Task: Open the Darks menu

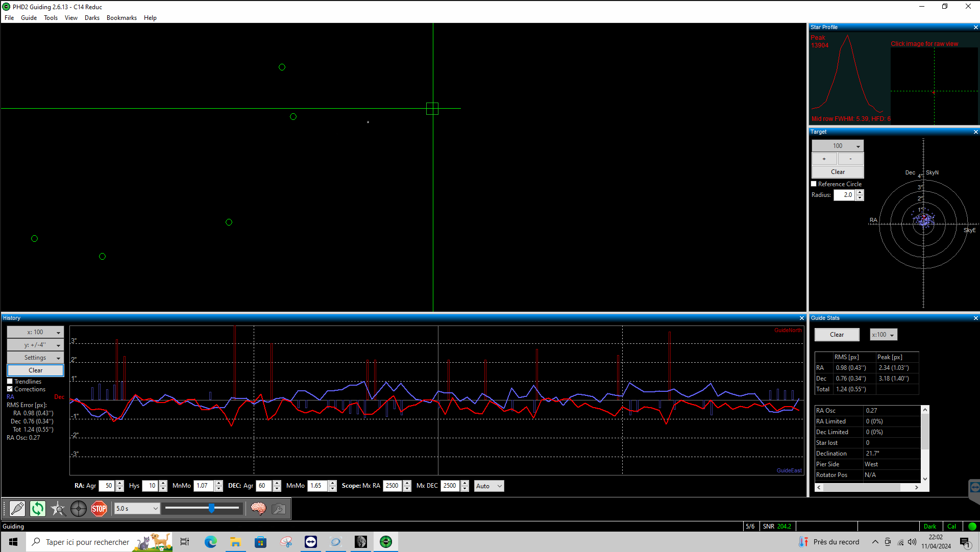Action: click(x=92, y=18)
